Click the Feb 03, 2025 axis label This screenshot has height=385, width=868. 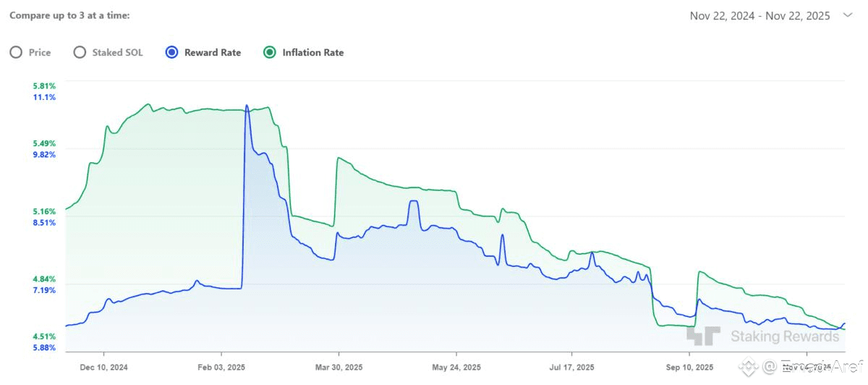coord(221,366)
